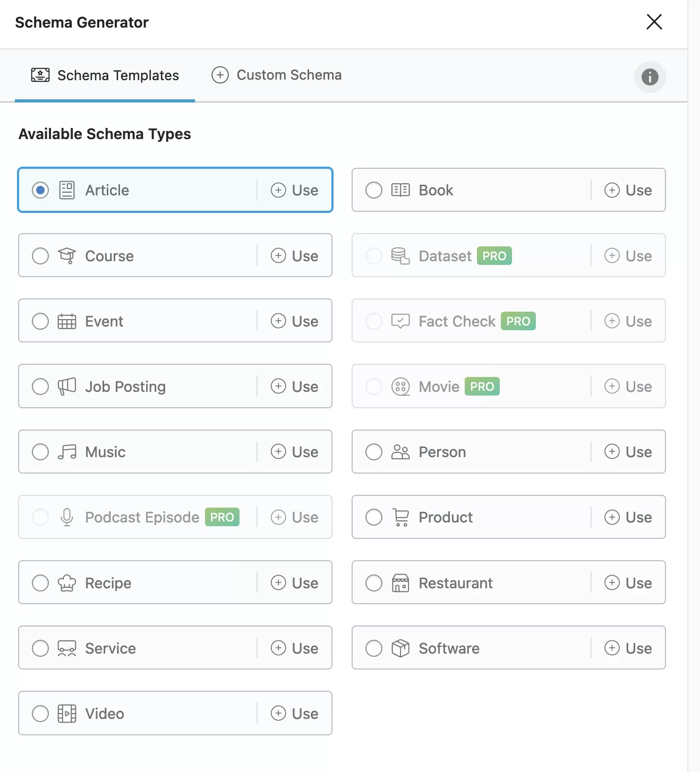
Task: Click Use for Course schema
Action: 295,256
